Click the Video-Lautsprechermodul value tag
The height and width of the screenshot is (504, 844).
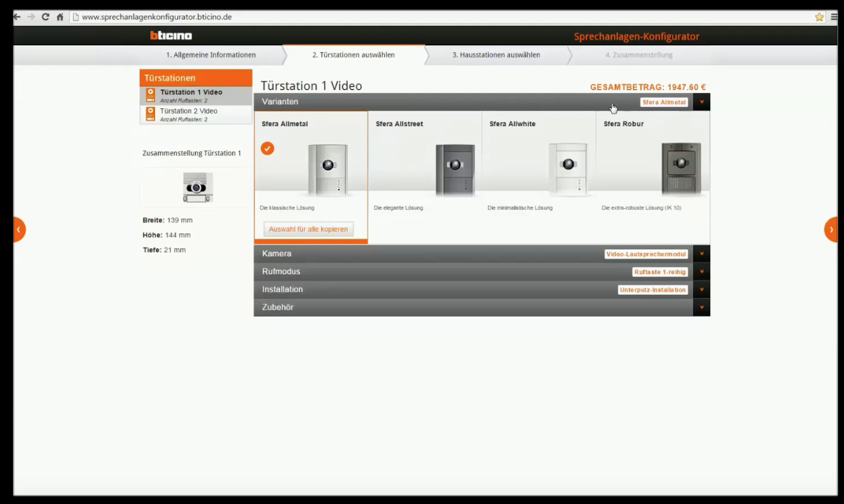click(646, 254)
